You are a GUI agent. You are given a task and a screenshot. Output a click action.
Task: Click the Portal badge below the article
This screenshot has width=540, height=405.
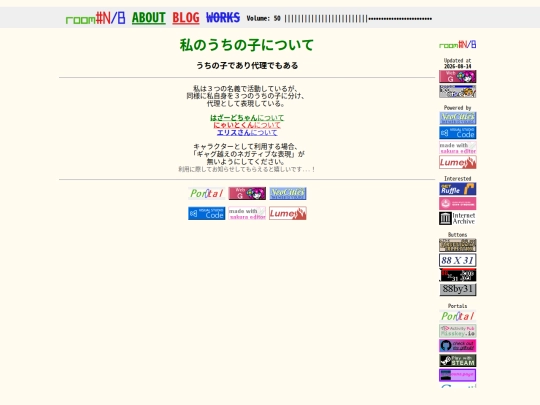coord(207,194)
